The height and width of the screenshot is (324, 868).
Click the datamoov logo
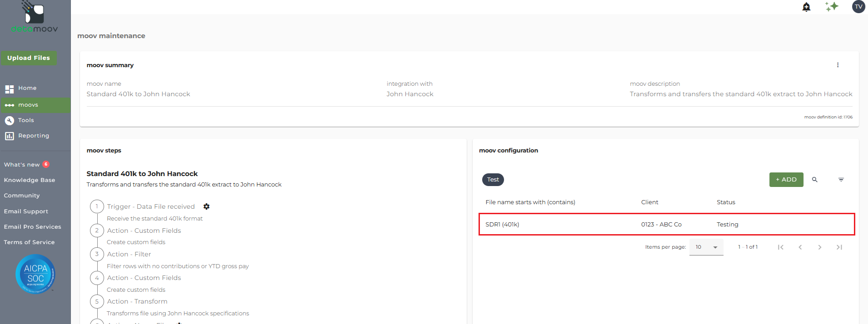point(35,17)
